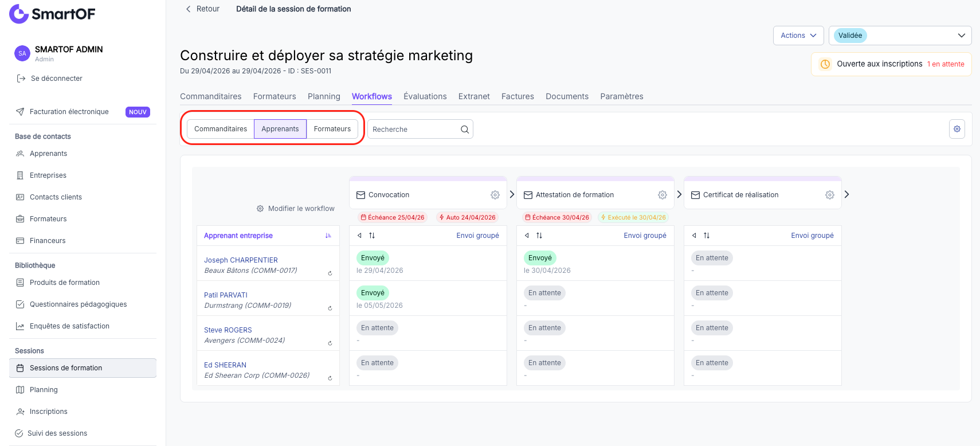This screenshot has width=980, height=446.
Task: Sort the Apprenant entreprise column
Action: pos(328,236)
